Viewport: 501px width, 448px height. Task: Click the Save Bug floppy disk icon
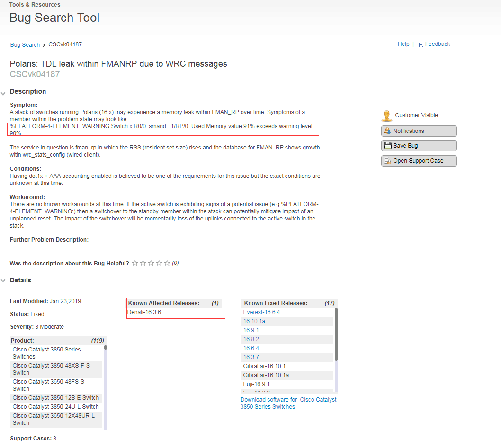coord(387,146)
